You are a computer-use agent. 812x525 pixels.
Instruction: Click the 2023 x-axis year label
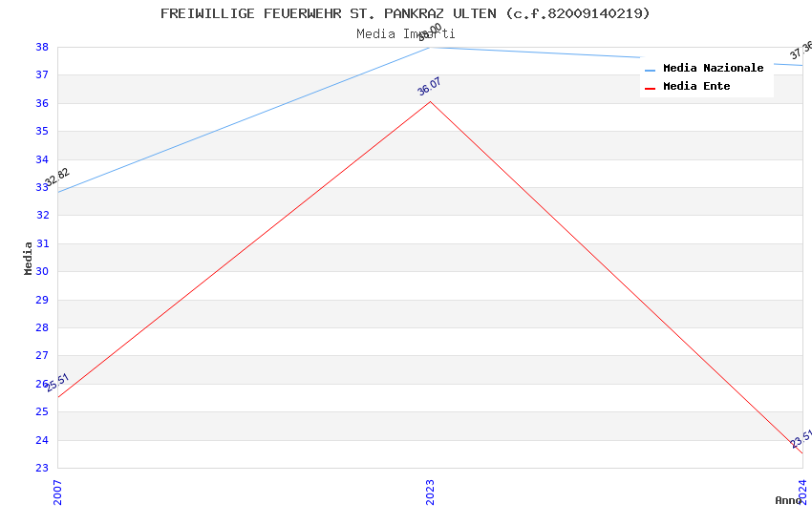point(429,493)
